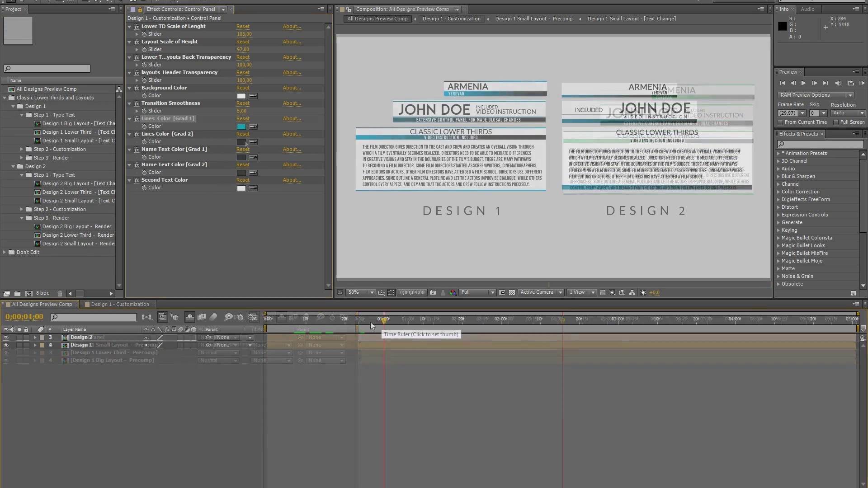This screenshot has height=488, width=868.
Task: Click the Lines Color Grad 1 eyedropper
Action: pos(253,127)
